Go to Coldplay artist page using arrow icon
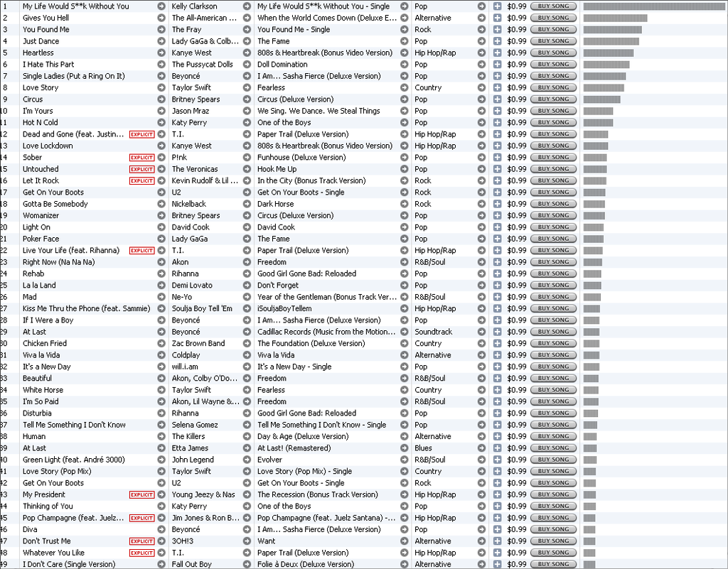Image resolution: width=728 pixels, height=569 pixels. [247, 355]
